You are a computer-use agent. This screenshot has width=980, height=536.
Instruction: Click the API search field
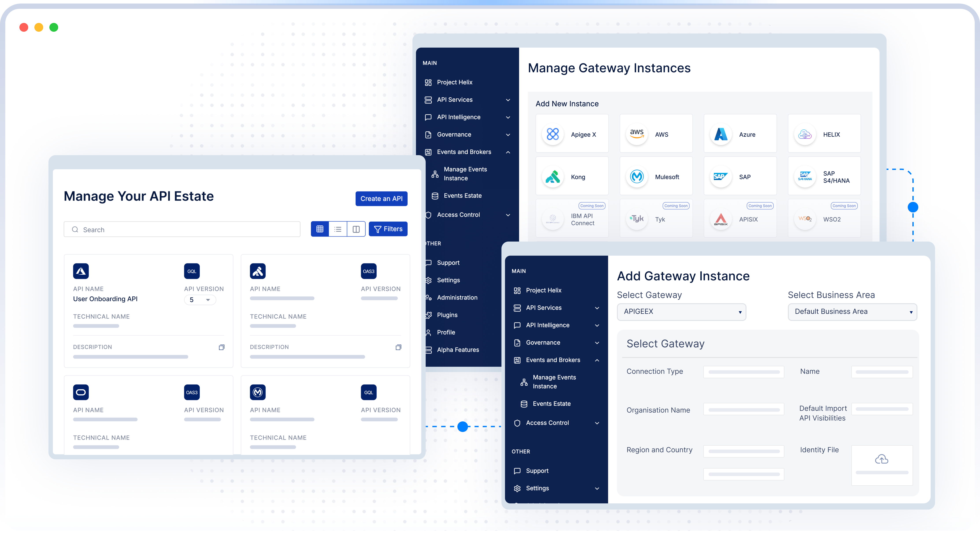coord(182,230)
